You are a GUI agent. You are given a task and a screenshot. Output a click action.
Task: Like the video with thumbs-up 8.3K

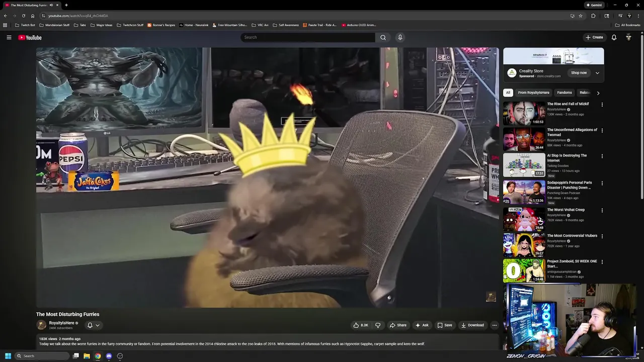tap(361, 325)
